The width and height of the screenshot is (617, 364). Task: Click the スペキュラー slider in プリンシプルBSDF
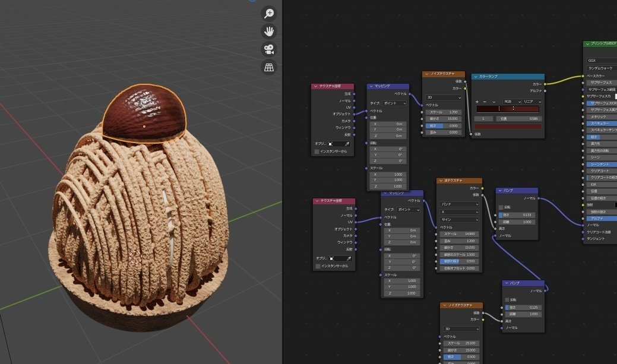(602, 124)
